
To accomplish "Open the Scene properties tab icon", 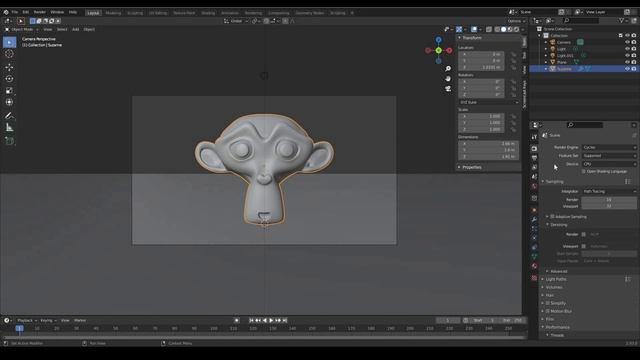I will [534, 177].
